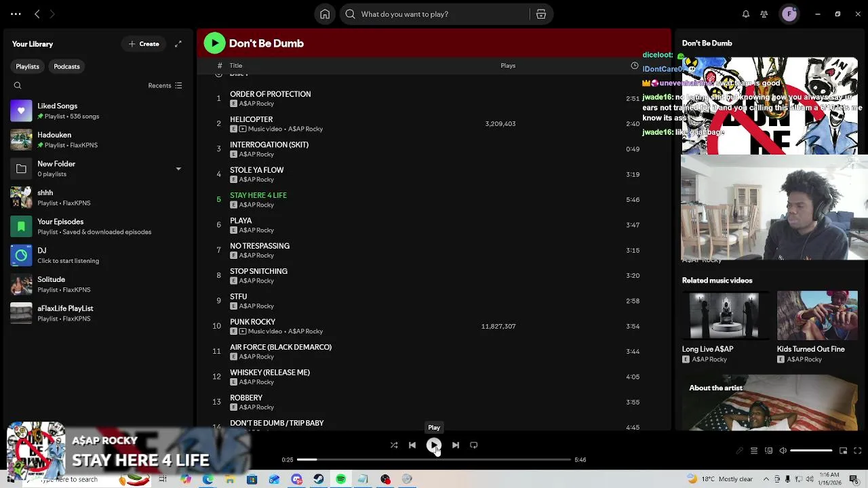This screenshot has height=488, width=868.
Task: Open the play queue
Action: 754,451
